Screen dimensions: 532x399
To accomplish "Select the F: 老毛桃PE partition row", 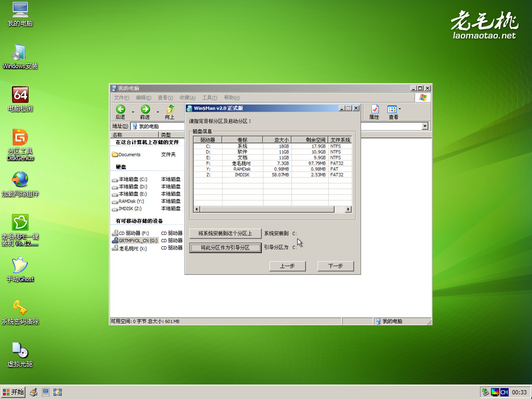I will (272, 164).
